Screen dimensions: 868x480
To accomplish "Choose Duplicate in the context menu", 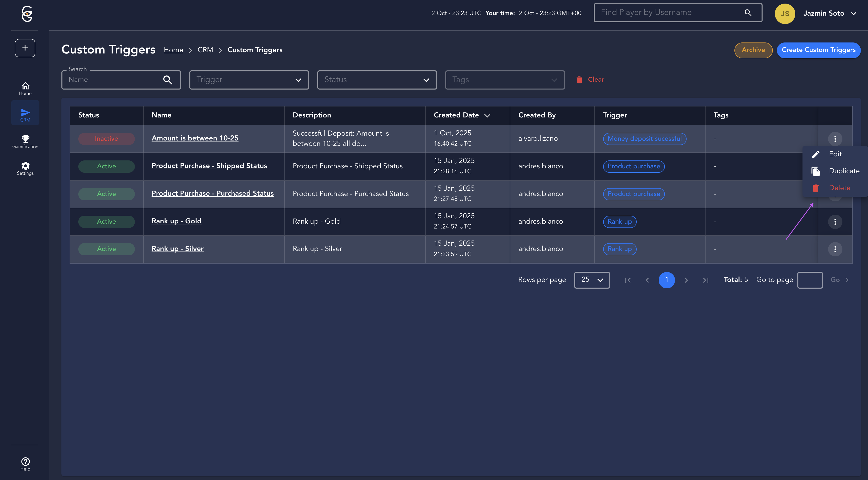I will (x=843, y=171).
